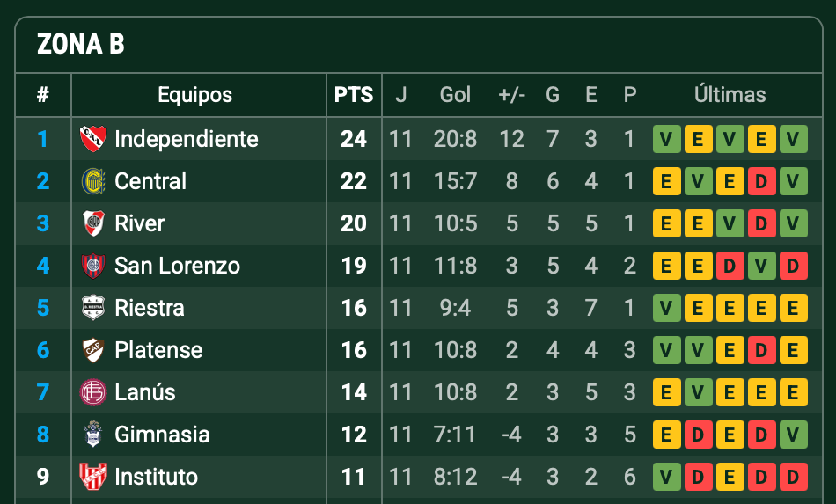Click the San Lorenzo crest icon
The image size is (836, 504).
coord(93,266)
